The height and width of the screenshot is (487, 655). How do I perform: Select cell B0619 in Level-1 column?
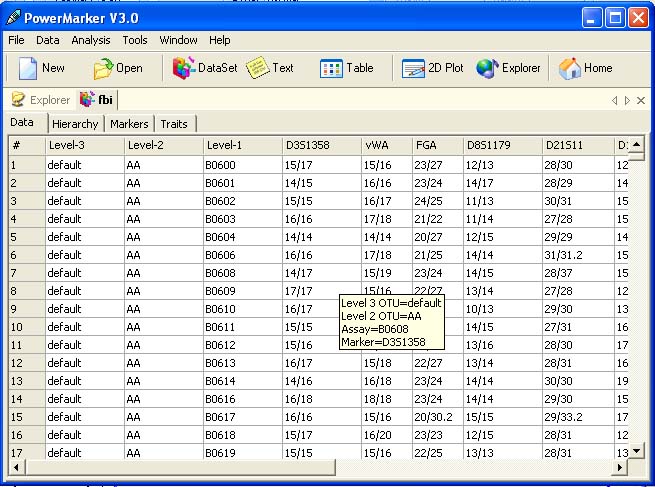click(x=243, y=452)
